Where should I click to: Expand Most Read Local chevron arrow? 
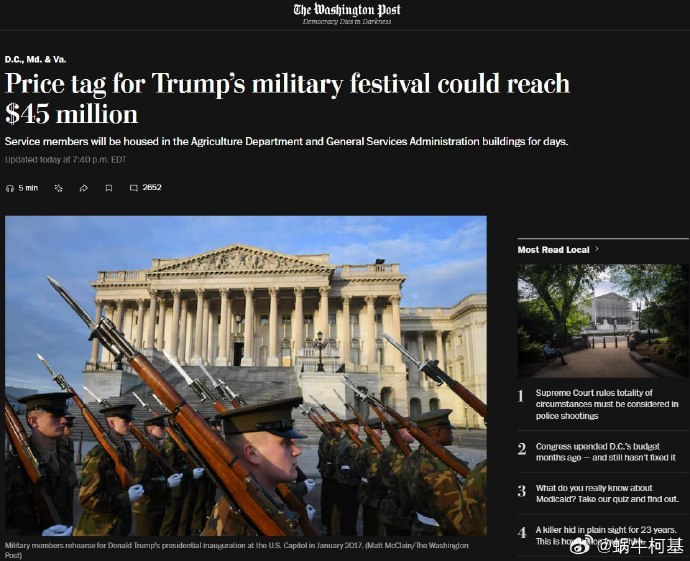pyautogui.click(x=597, y=249)
